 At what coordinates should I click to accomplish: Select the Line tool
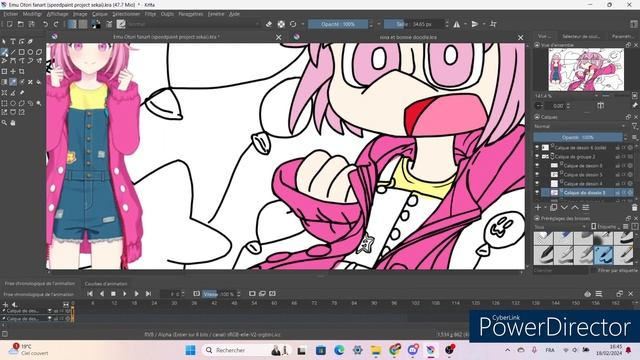(x=13, y=52)
